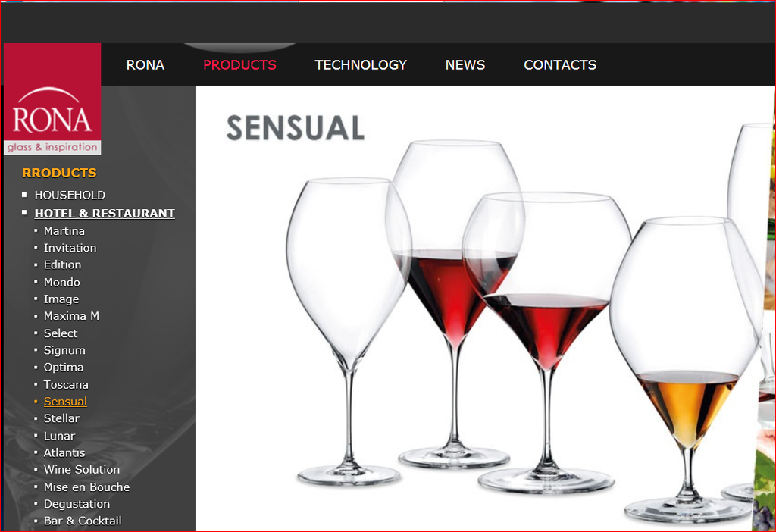Open the NEWS section
The height and width of the screenshot is (532, 776).
tap(465, 65)
